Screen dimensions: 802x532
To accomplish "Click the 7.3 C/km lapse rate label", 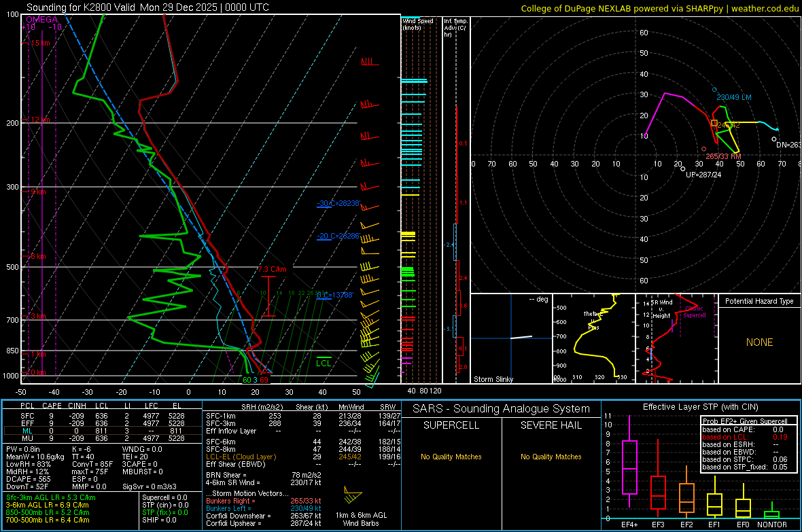I will [x=272, y=269].
